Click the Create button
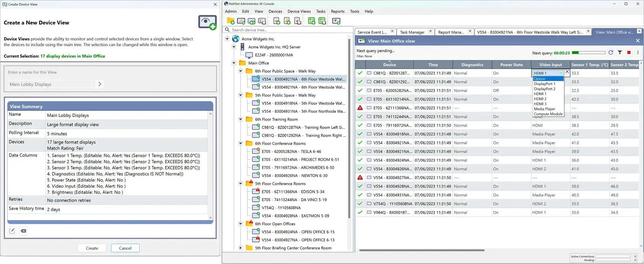This screenshot has width=644, height=264. (x=92, y=248)
